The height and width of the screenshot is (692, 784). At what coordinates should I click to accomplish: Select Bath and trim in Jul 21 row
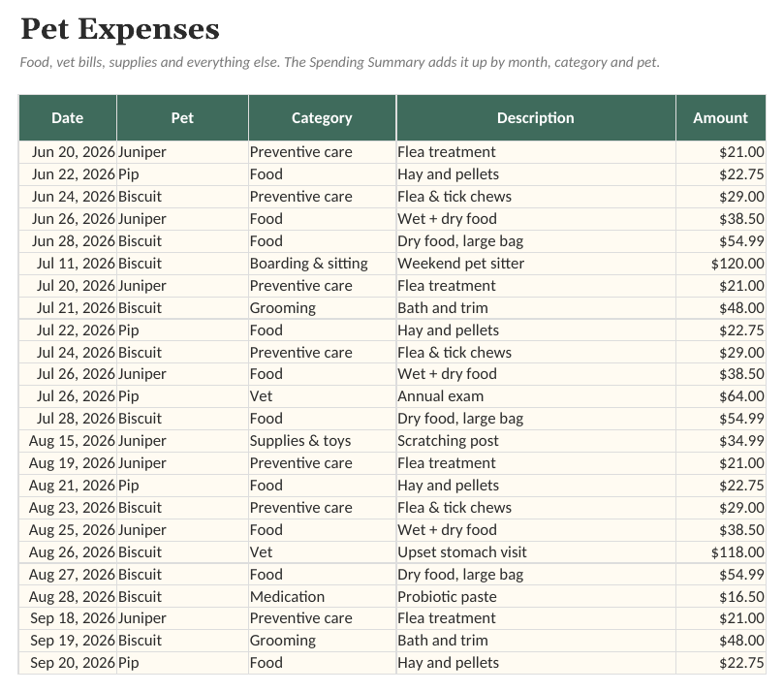[x=536, y=308]
